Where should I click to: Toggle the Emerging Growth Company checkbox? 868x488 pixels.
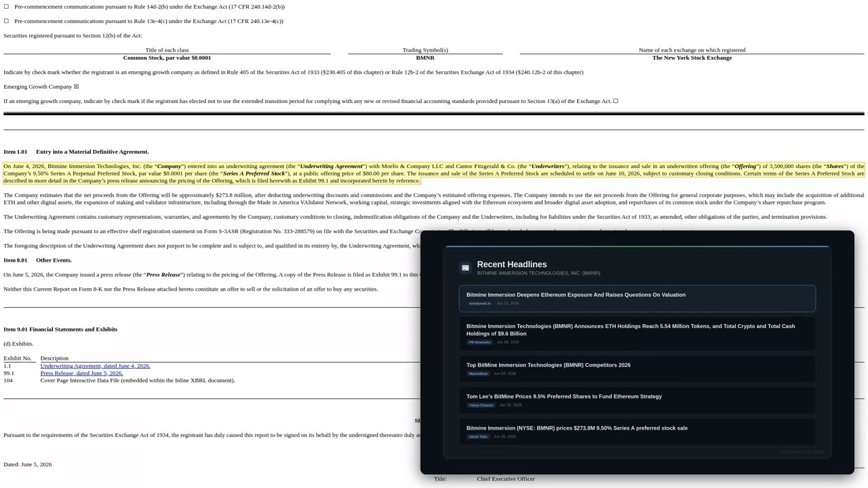click(x=76, y=87)
